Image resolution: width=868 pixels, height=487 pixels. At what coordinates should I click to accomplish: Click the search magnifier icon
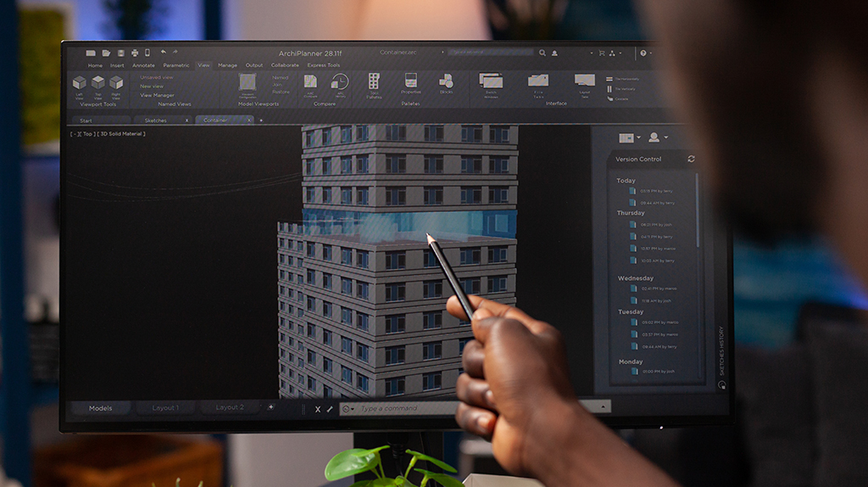coord(542,53)
